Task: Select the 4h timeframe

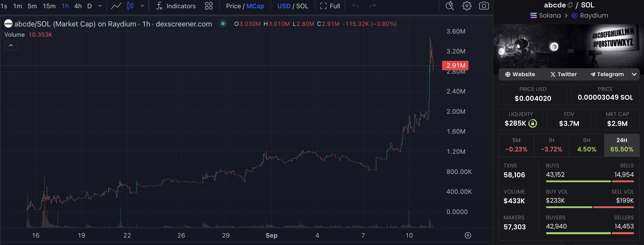Action: (x=78, y=6)
